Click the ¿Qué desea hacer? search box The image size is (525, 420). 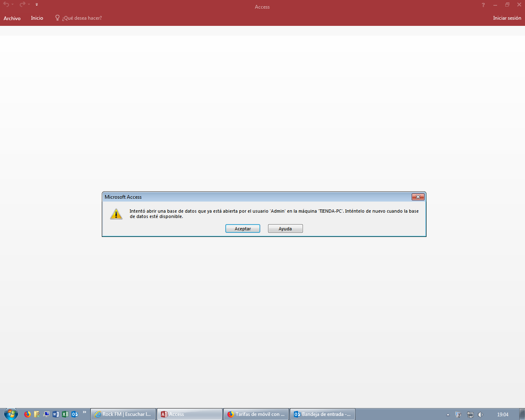point(82,18)
